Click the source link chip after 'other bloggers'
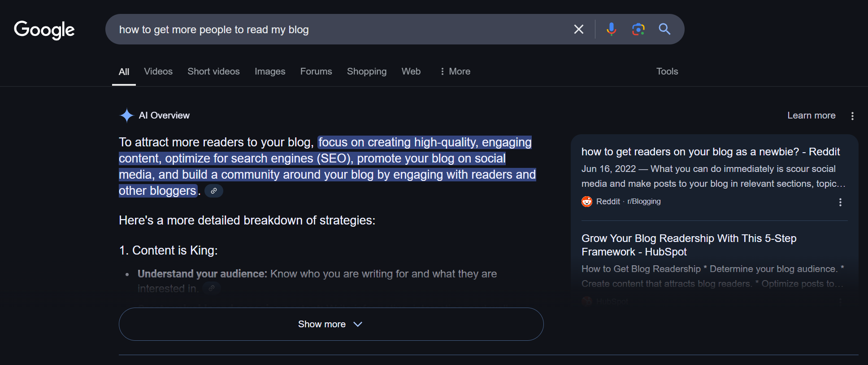 coord(214,191)
